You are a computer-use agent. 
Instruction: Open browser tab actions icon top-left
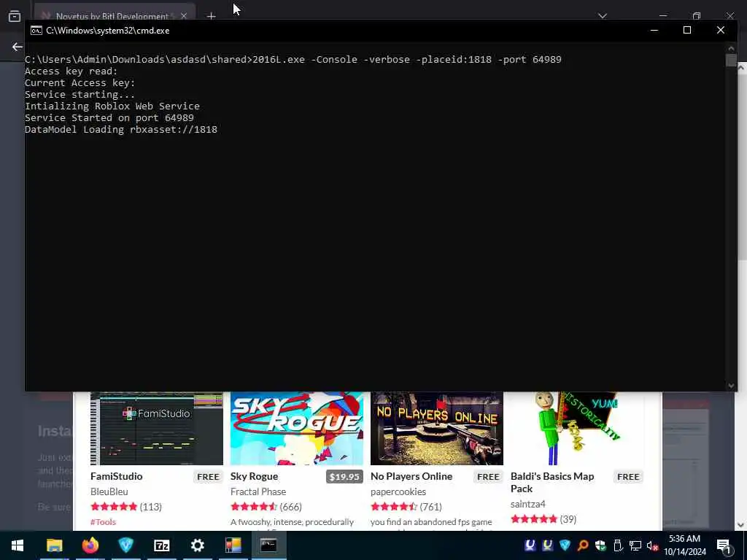point(15,16)
